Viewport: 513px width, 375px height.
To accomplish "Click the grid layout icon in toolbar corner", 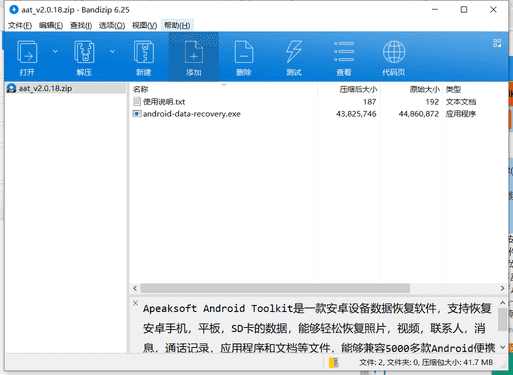I will 497,43.
